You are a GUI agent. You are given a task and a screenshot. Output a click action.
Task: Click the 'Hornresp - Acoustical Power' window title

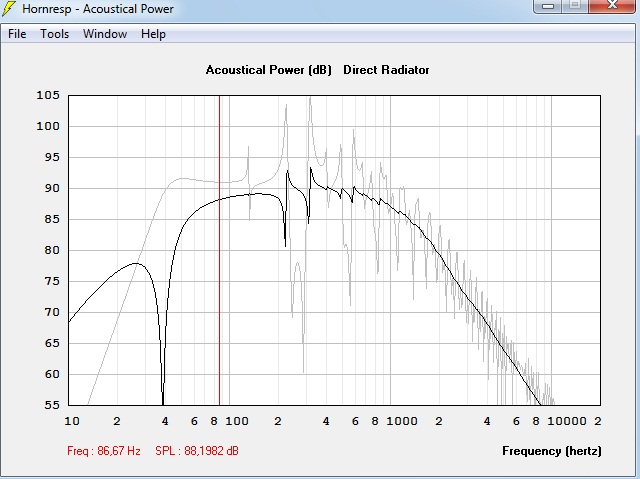(98, 9)
